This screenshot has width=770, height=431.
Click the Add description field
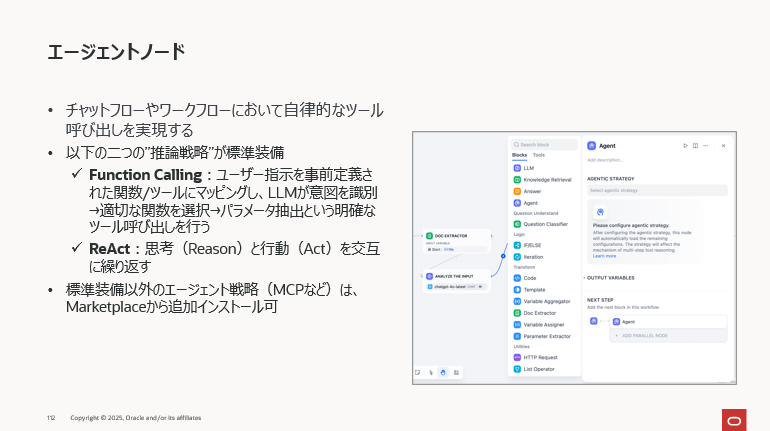[x=605, y=160]
